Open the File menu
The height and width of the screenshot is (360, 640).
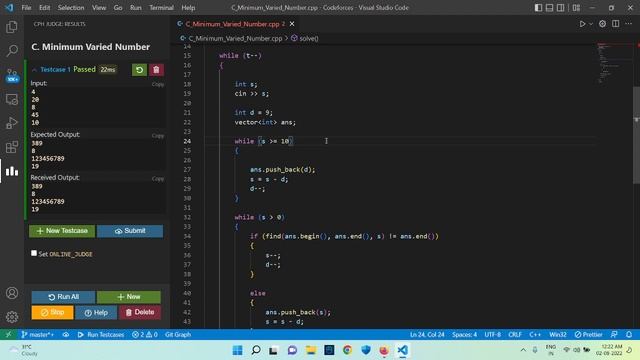point(26,8)
